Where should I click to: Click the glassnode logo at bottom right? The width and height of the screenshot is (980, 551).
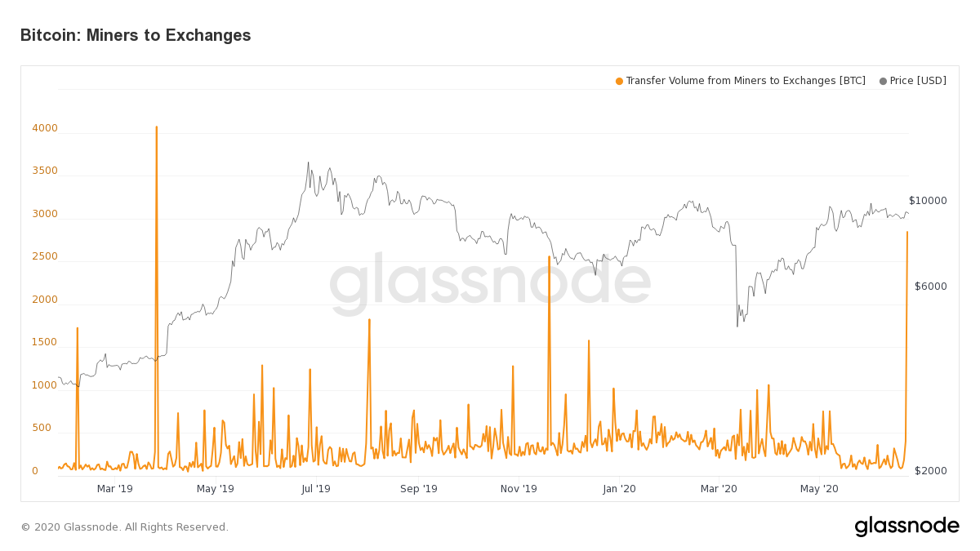pos(906,527)
